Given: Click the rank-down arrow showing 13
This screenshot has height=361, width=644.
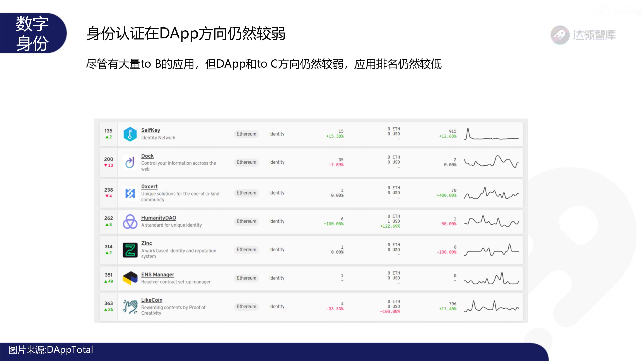Looking at the screenshot, I should (x=109, y=166).
